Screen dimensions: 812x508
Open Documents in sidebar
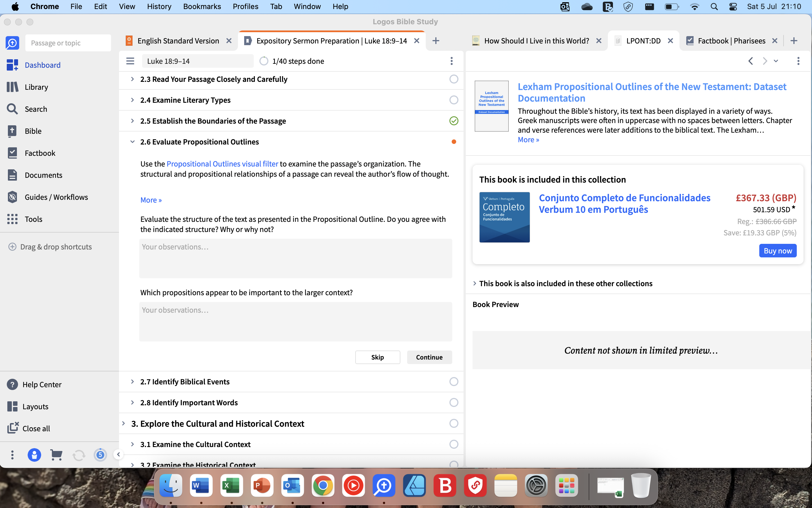pyautogui.click(x=35, y=175)
